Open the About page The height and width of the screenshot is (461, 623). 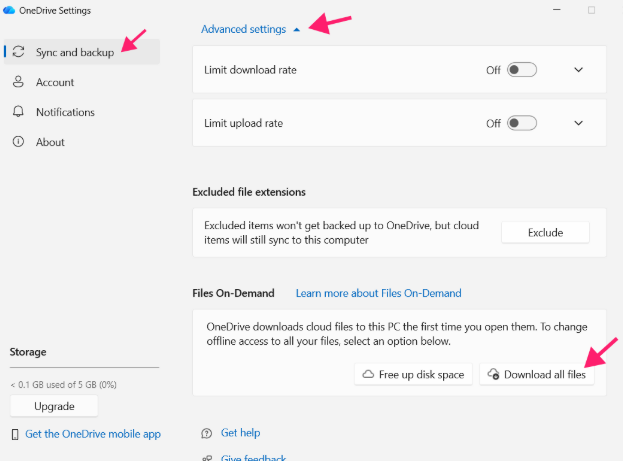tap(82, 141)
